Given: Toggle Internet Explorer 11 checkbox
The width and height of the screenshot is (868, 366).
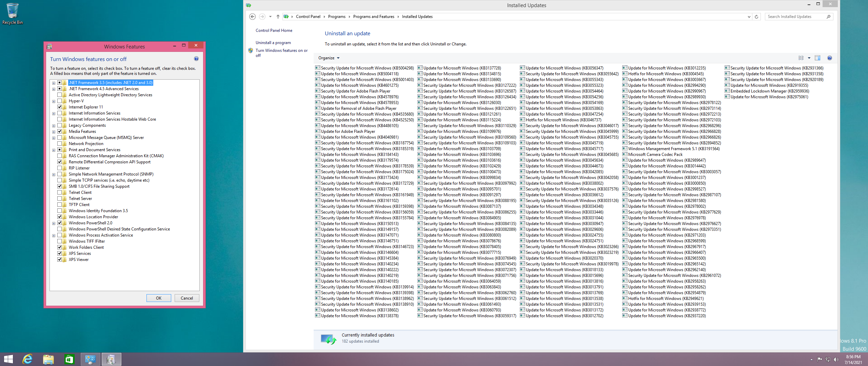Looking at the screenshot, I should pyautogui.click(x=60, y=107).
